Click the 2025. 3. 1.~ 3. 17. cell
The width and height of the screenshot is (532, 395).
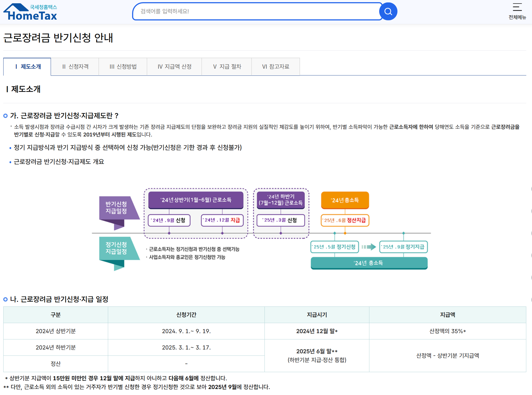186,348
